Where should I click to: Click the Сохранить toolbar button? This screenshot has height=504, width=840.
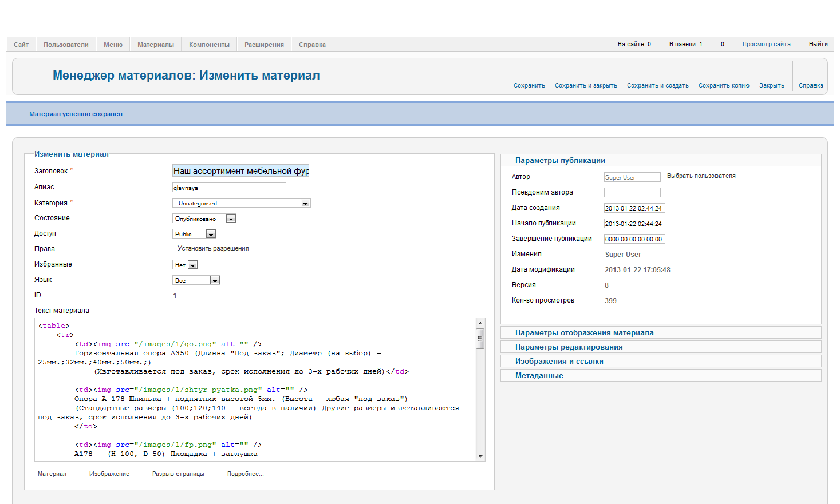point(529,85)
